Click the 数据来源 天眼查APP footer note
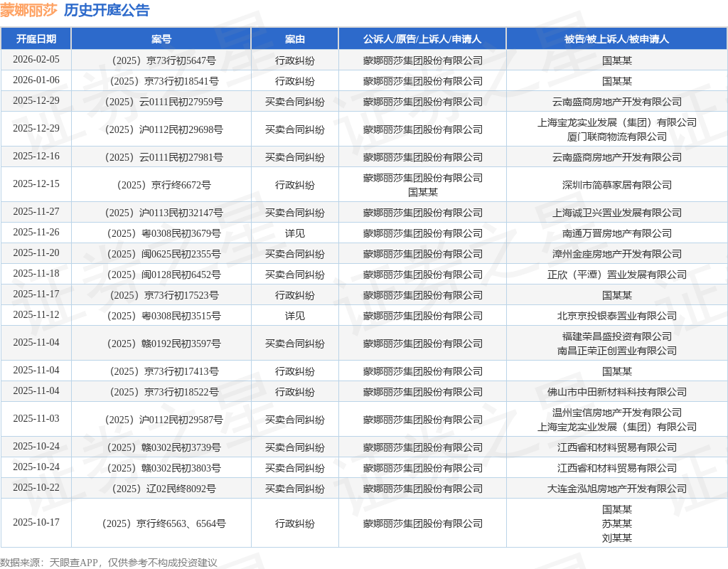 click(109, 563)
